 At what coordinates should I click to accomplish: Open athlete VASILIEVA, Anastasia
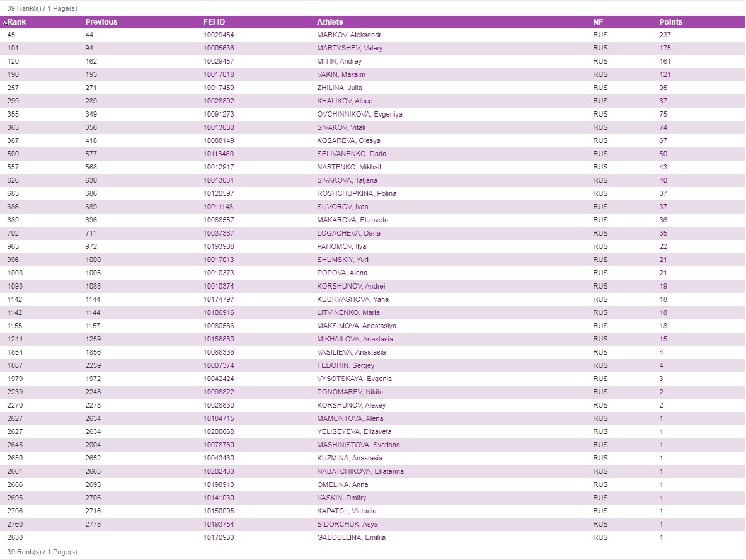[x=352, y=353]
